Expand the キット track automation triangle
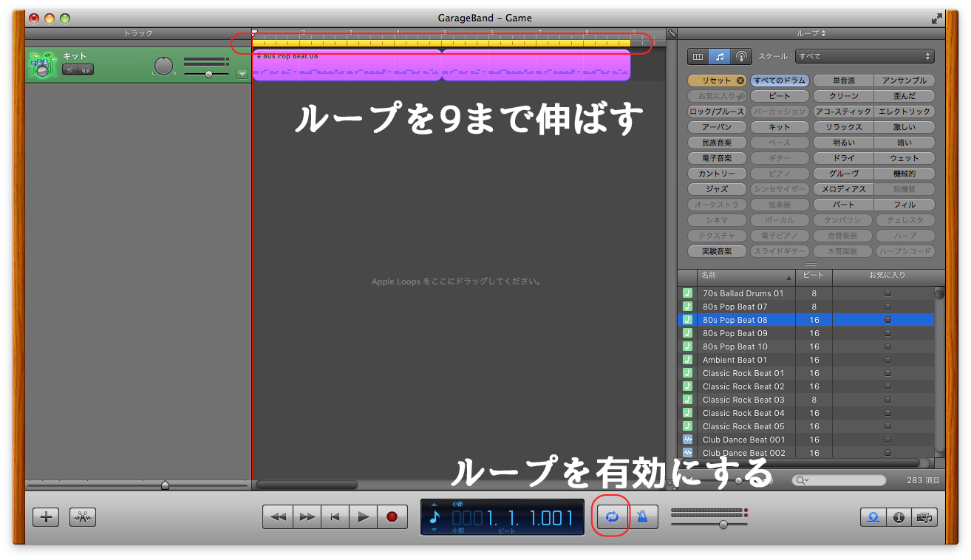 (242, 73)
